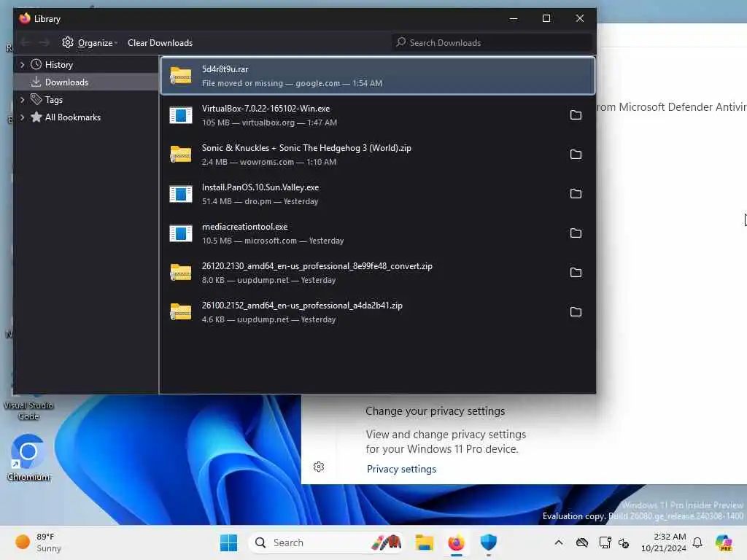Image resolution: width=747 pixels, height=560 pixels.
Task: Open containing folder for VirtualBox-7.0.22-165102-Win.exe
Action: pyautogui.click(x=576, y=114)
